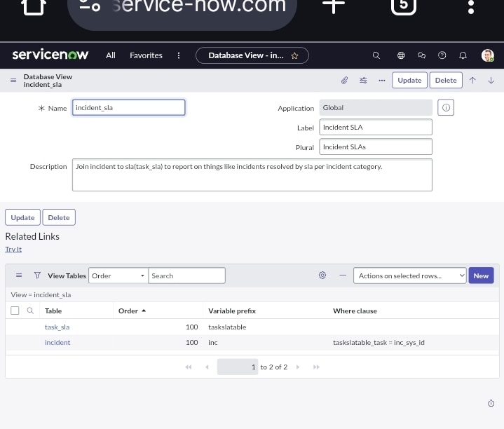The width and height of the screenshot is (504, 429).
Task: Click the page row number field
Action: pos(238,367)
